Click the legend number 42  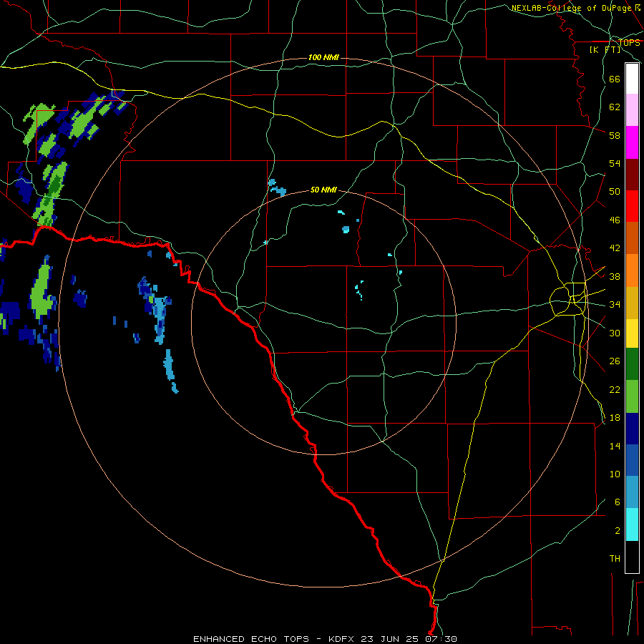[x=615, y=248]
